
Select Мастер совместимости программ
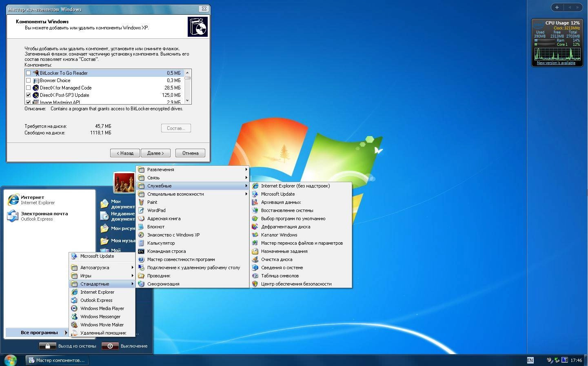193,259
